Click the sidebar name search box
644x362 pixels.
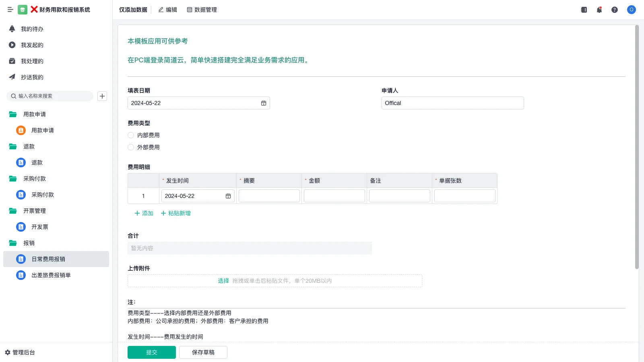pos(50,96)
